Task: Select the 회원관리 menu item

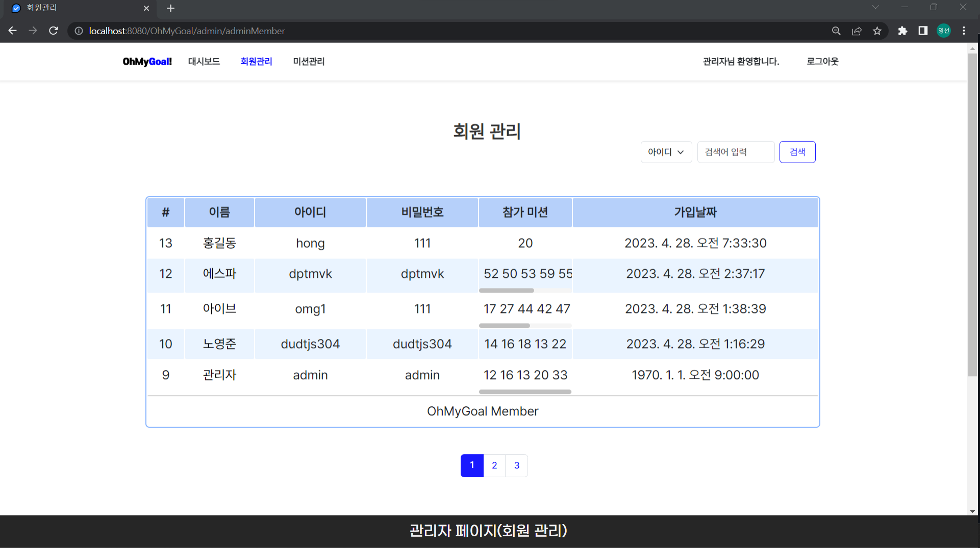Action: coord(256,62)
